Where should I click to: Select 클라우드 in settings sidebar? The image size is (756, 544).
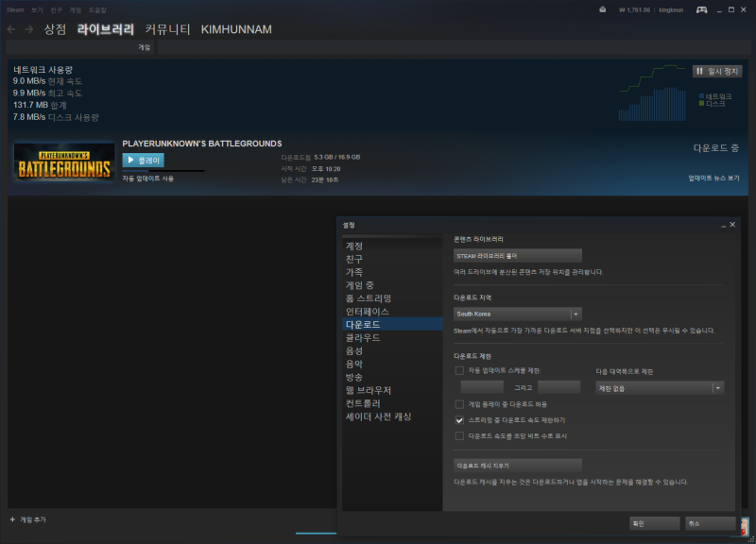(392, 338)
